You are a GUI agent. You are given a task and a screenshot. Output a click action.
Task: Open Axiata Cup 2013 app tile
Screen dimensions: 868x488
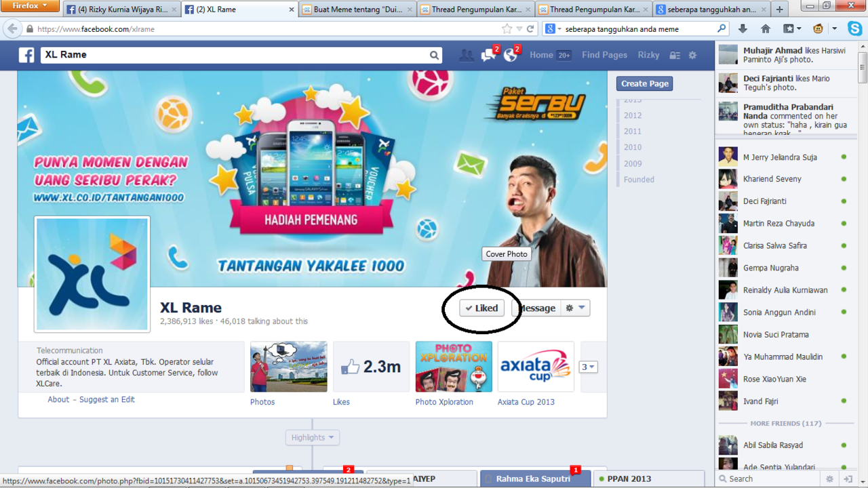[536, 367]
